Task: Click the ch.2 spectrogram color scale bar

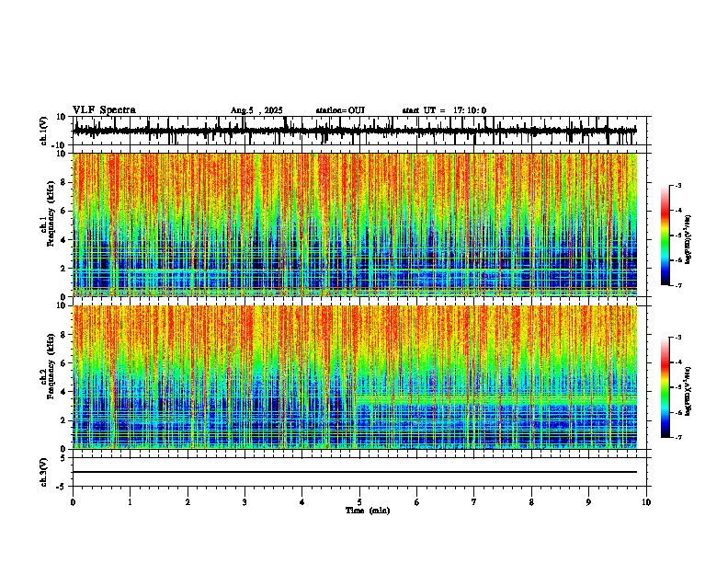Action: point(665,387)
